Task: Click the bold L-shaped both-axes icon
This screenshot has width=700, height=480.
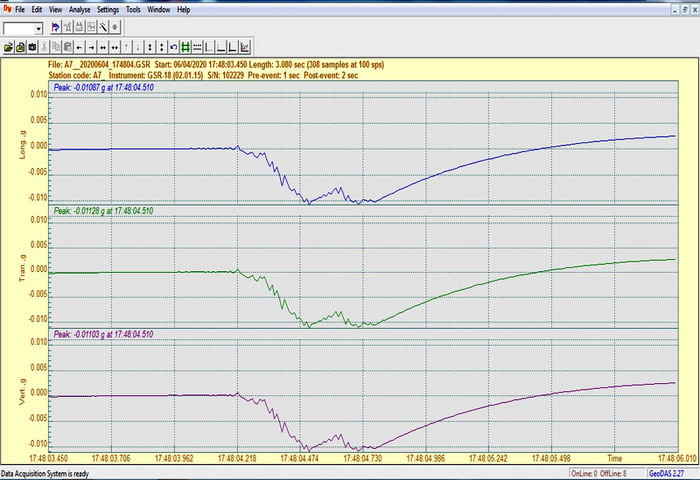Action: click(x=233, y=47)
